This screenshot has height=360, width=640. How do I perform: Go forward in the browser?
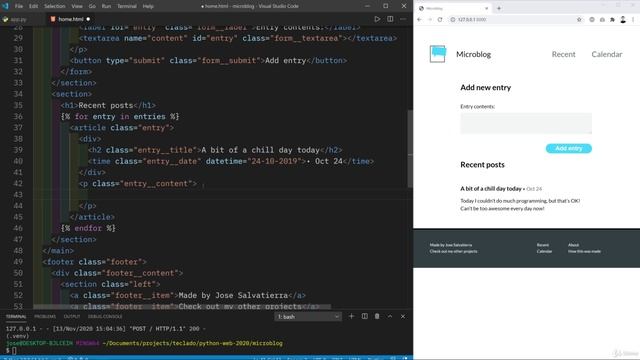[x=430, y=19]
